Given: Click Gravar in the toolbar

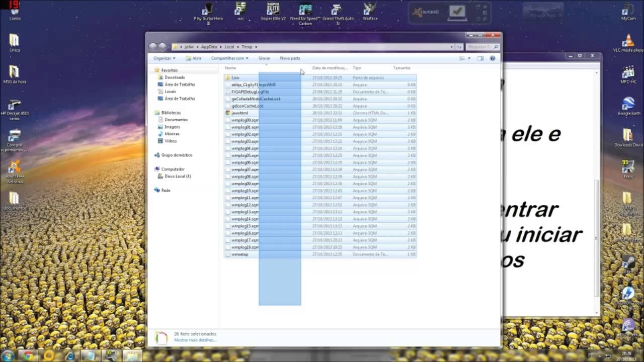Looking at the screenshot, I should (264, 58).
